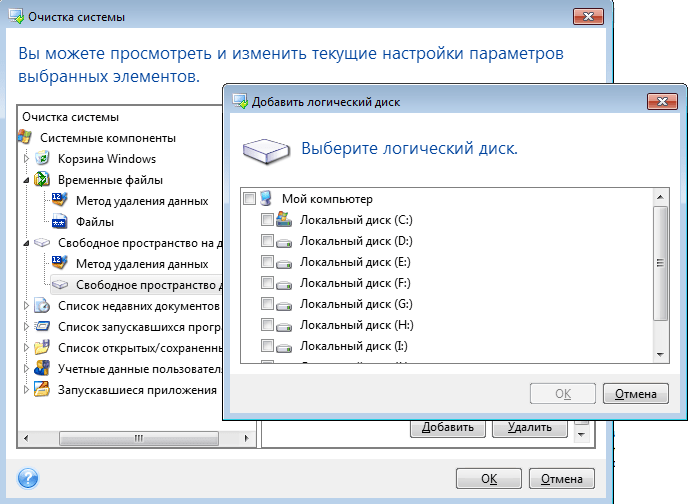Click the Локальный диск (E:) drive icon
The image size is (688, 504).
pos(284,263)
